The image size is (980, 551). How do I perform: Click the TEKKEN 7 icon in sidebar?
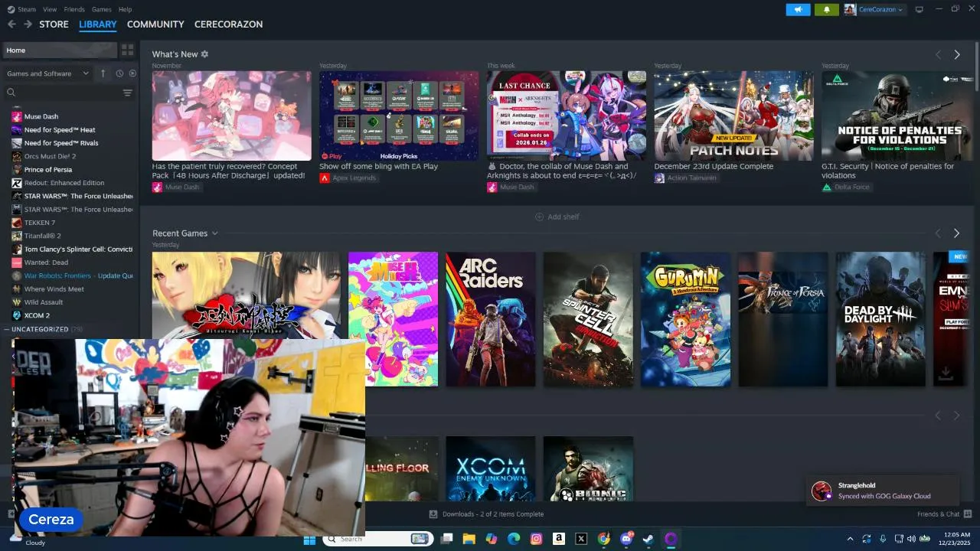[17, 223]
